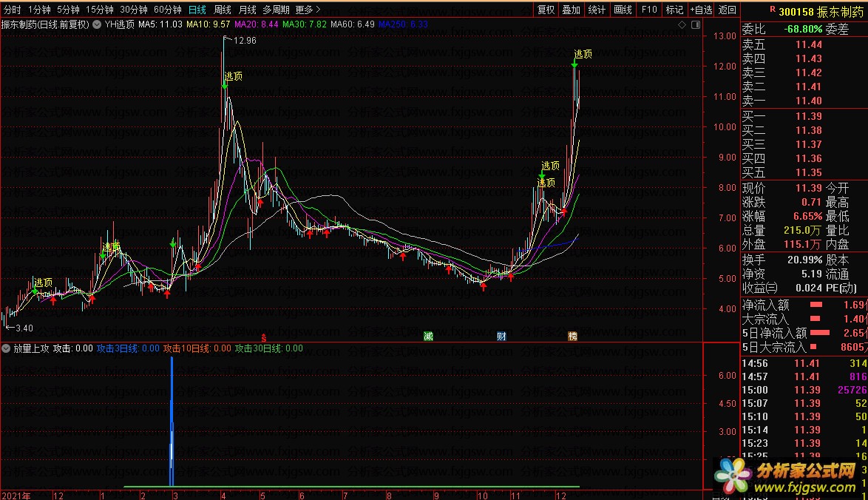The image size is (868, 500).
Task: Click the 叠加 overlay button
Action: (572, 10)
